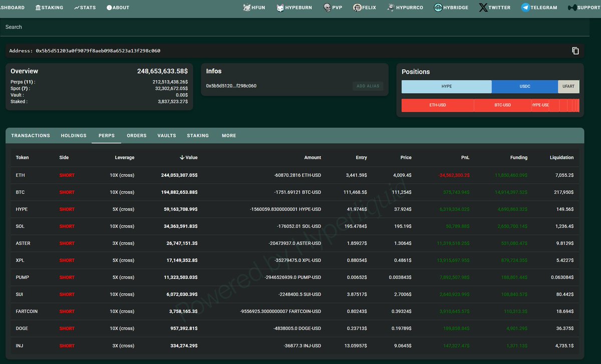Screen dimensions: 601x364
Task: Switch to the Vaults tab
Action: pos(167,136)
